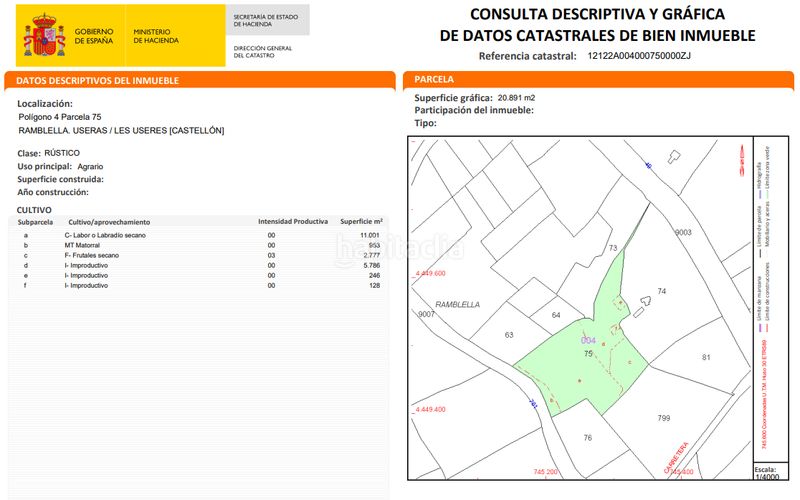Click the surface value 2.777

click(372, 255)
